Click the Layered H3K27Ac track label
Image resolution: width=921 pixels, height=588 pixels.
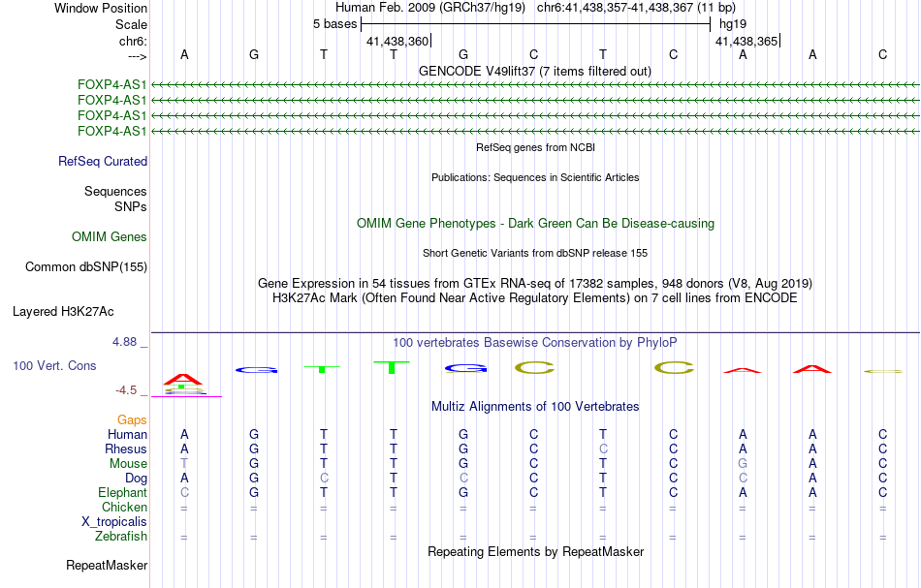[63, 312]
